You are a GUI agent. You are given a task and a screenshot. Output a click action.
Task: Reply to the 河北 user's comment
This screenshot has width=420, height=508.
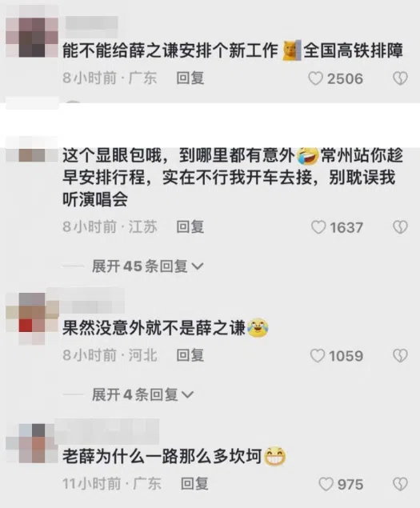pos(190,355)
